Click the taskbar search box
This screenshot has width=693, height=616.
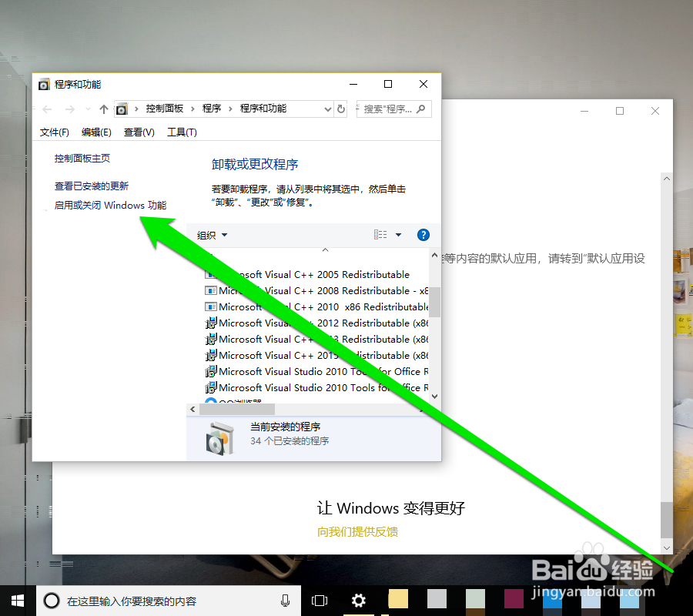pyautogui.click(x=169, y=601)
